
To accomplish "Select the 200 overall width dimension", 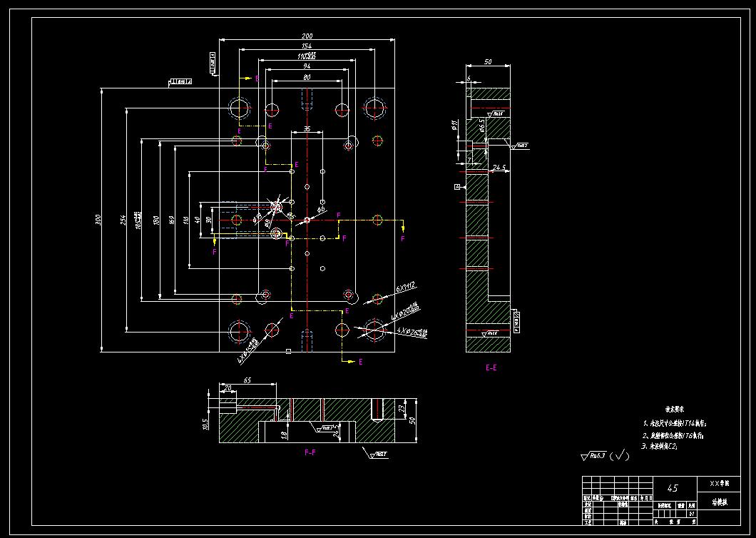I will pos(307,36).
